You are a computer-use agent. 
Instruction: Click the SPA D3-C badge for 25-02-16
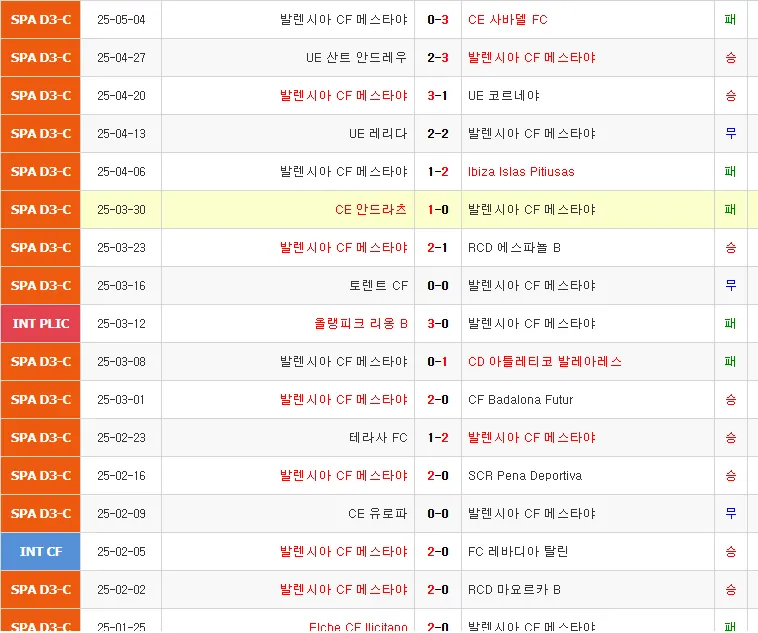41,475
